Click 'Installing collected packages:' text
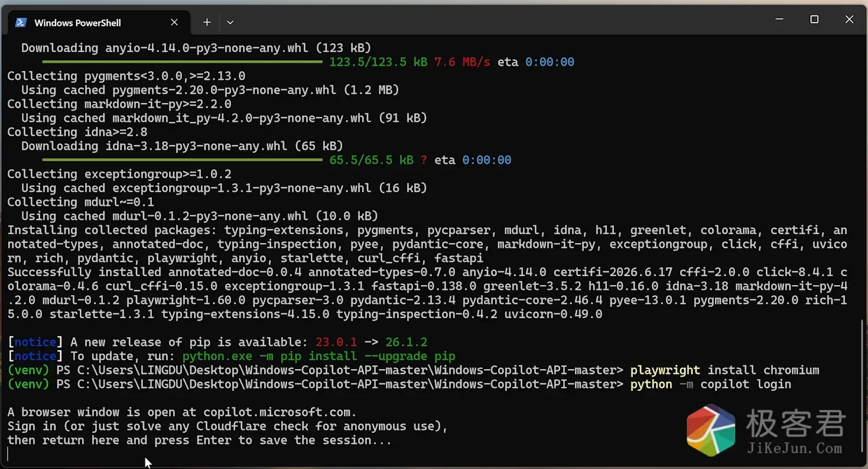This screenshot has height=469, width=868. coord(112,230)
